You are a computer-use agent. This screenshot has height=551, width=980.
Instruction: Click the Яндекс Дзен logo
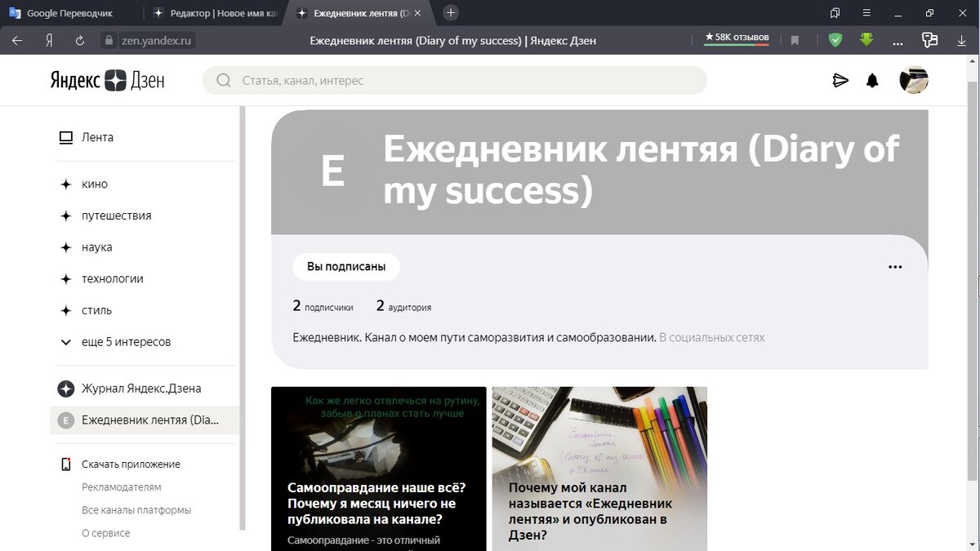(x=107, y=80)
